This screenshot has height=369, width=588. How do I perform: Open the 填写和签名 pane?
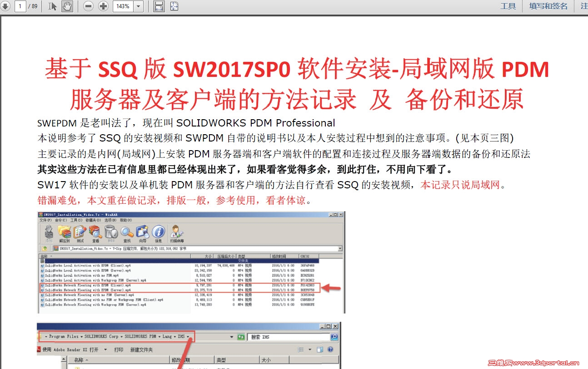548,6
